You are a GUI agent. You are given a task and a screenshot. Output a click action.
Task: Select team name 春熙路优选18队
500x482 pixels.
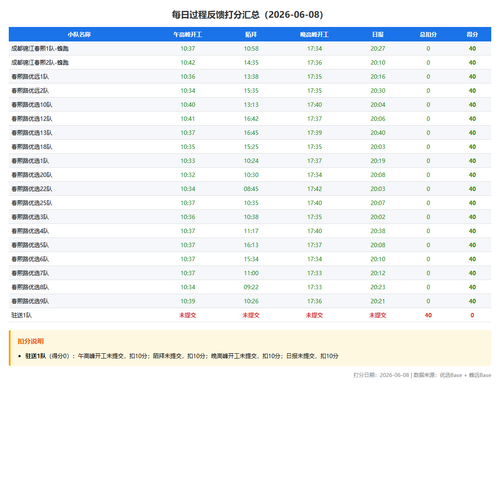tap(32, 147)
